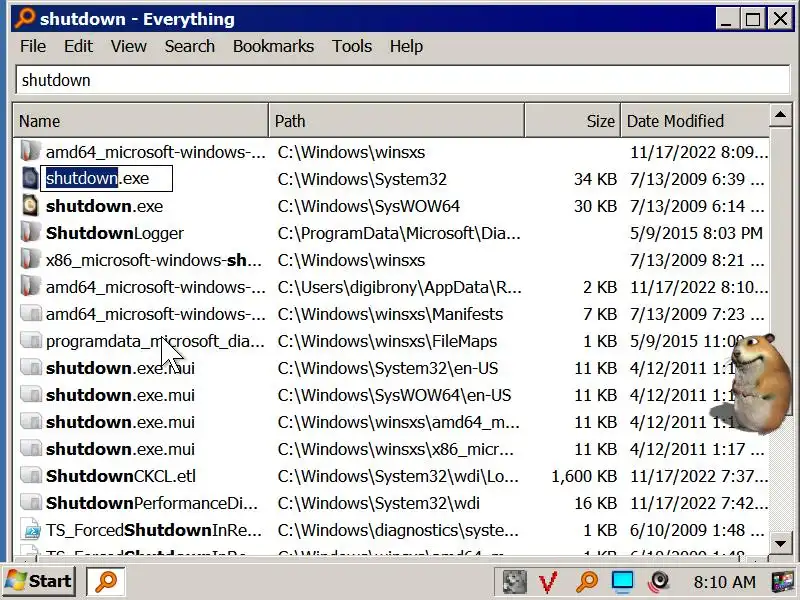Click the date 11/17/2022 7:42 of ShutdownPerformanceDi...
Viewport: 800px width, 600px height.
point(698,503)
